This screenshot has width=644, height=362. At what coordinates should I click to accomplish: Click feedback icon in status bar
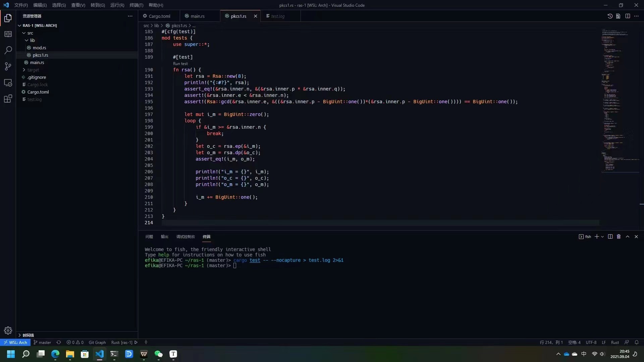pos(627,343)
